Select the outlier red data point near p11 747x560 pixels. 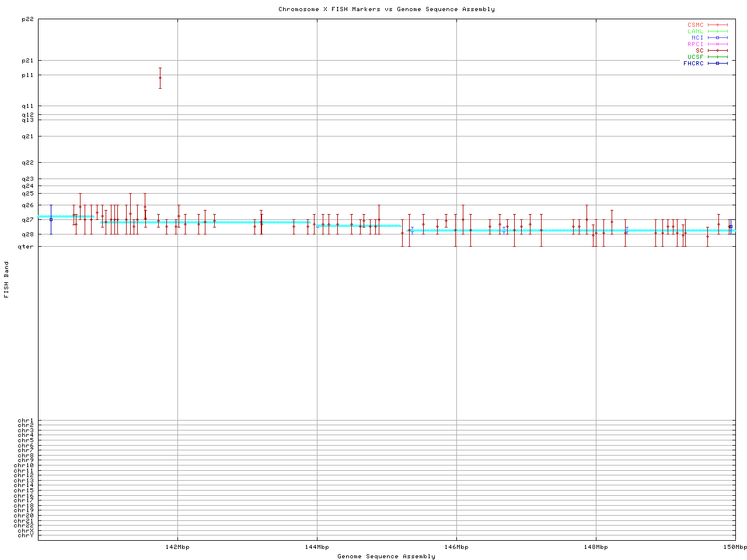pyautogui.click(x=160, y=78)
